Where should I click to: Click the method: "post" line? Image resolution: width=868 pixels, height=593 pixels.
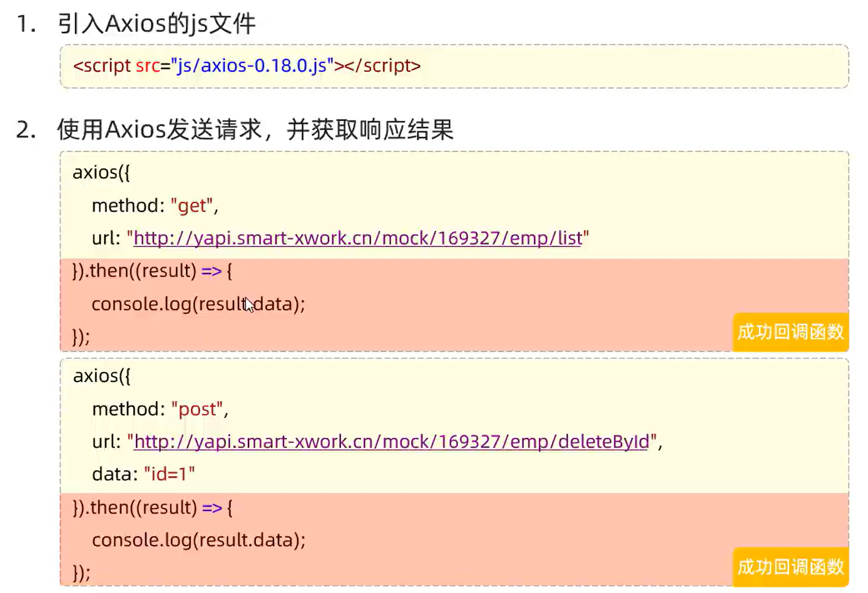pyautogui.click(x=160, y=409)
